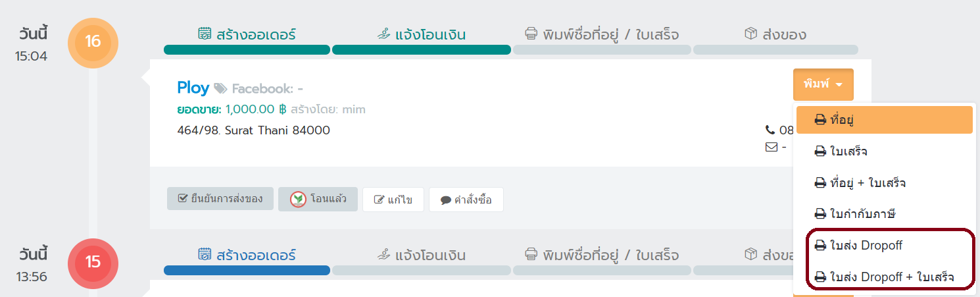980x297 pixels.
Task: Click แจ้งโอนเงิน step of order 16
Action: coord(422,35)
